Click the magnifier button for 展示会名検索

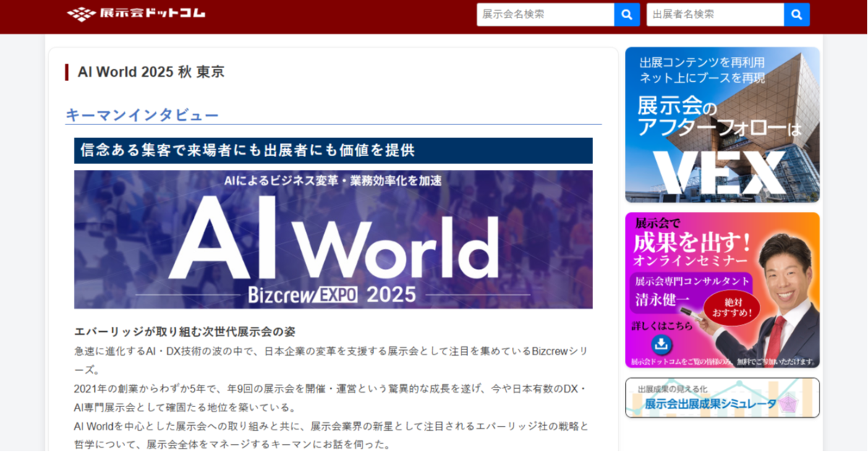[x=626, y=14]
